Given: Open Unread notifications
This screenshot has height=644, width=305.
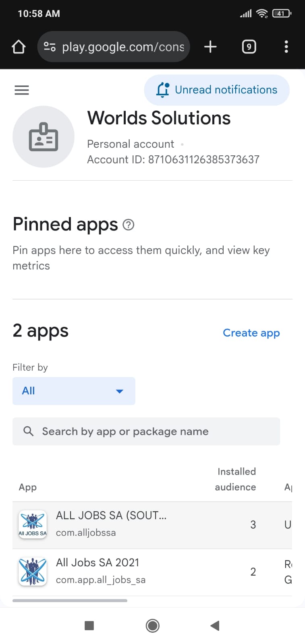Looking at the screenshot, I should click(x=217, y=90).
